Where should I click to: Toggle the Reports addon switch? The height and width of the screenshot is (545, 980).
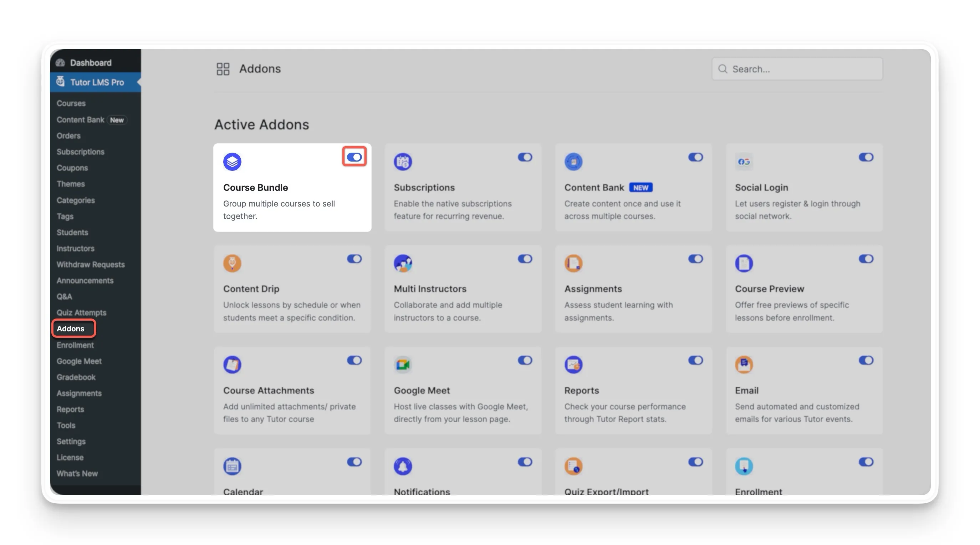point(695,360)
